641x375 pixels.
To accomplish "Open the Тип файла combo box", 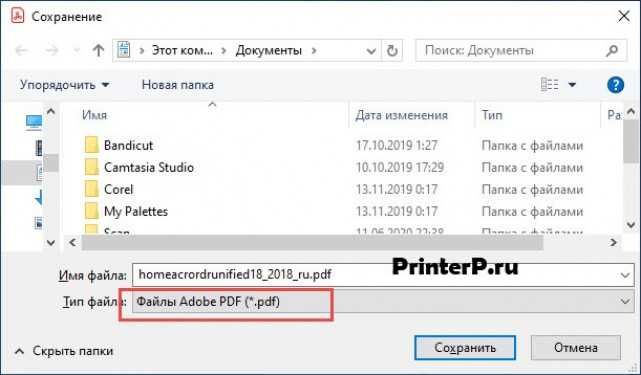I will pos(383,302).
